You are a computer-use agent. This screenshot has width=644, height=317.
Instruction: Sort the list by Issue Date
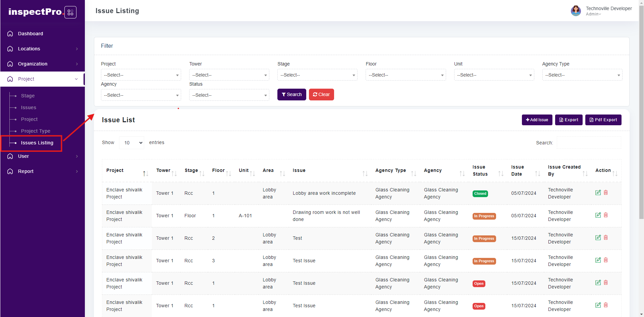(537, 174)
